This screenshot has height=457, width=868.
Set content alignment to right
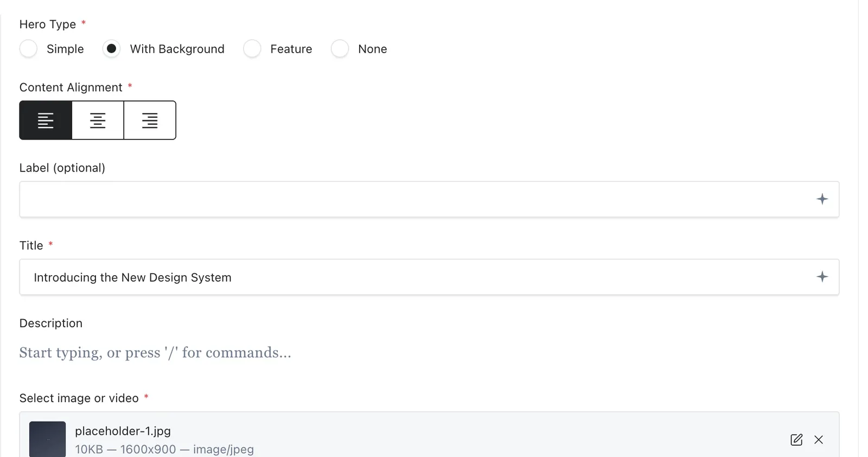pyautogui.click(x=150, y=120)
